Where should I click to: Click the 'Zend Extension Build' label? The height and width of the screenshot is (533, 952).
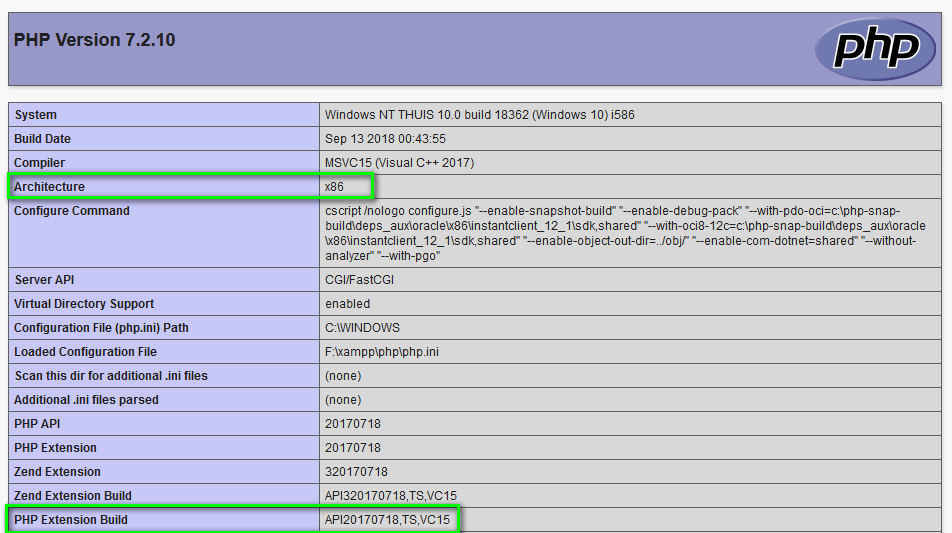tap(73, 496)
